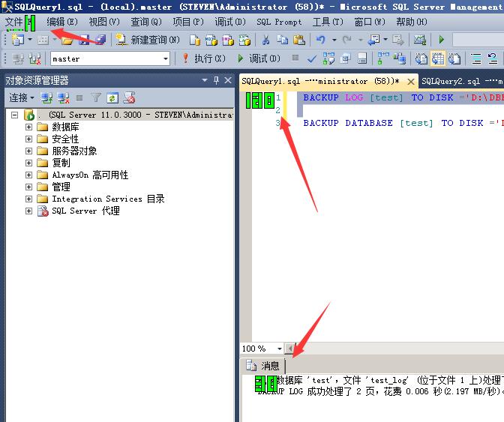This screenshot has height=422, width=504.
Task: Open Object Explorer window position dropdown
Action: tap(205, 80)
